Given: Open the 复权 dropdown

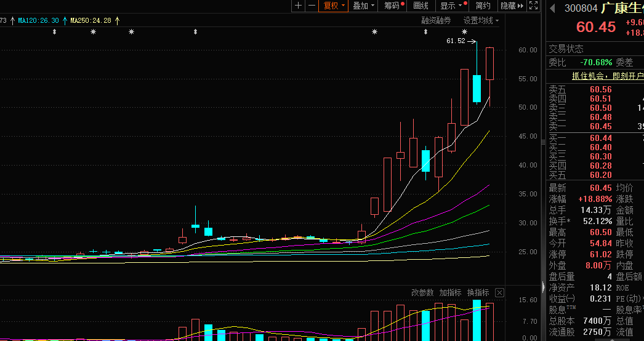Looking at the screenshot, I should [334, 6].
